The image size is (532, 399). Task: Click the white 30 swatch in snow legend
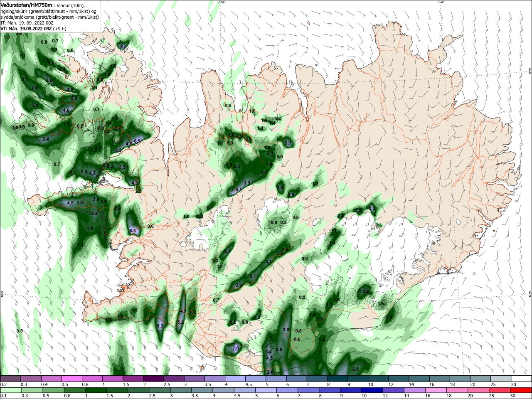522,379
